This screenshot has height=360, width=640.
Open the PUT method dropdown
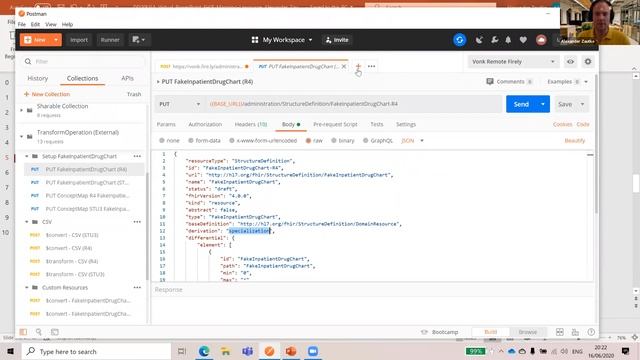click(180, 104)
